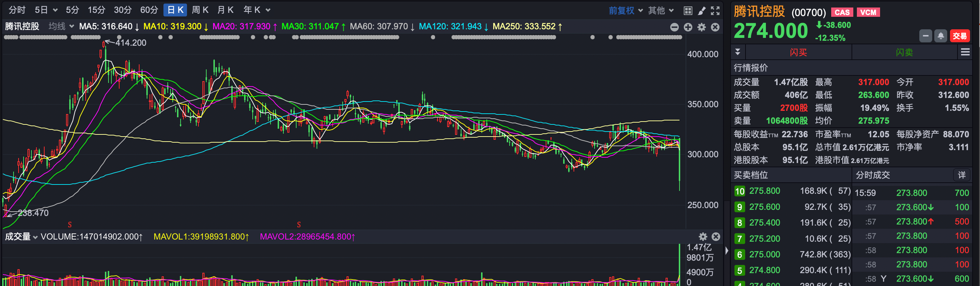Screen dimensions: 980x286
Task: Click the MAVOL1 volume average label
Action: point(201,236)
